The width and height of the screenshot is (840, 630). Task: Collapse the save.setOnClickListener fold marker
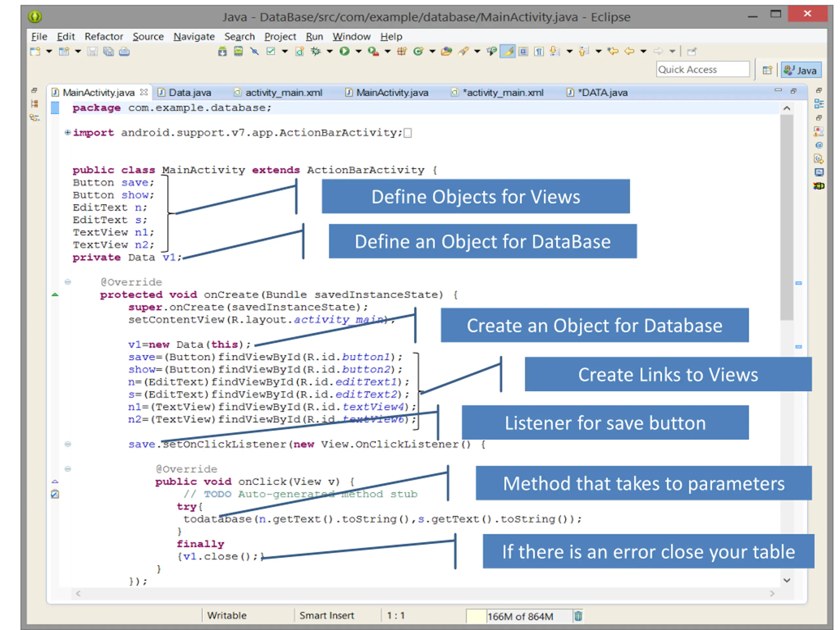tap(68, 444)
